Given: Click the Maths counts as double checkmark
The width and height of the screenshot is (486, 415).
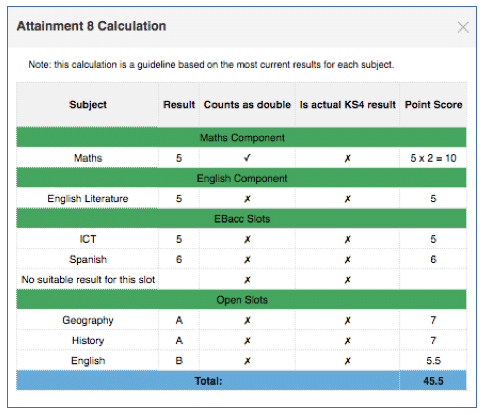Looking at the screenshot, I should pyautogui.click(x=247, y=158).
